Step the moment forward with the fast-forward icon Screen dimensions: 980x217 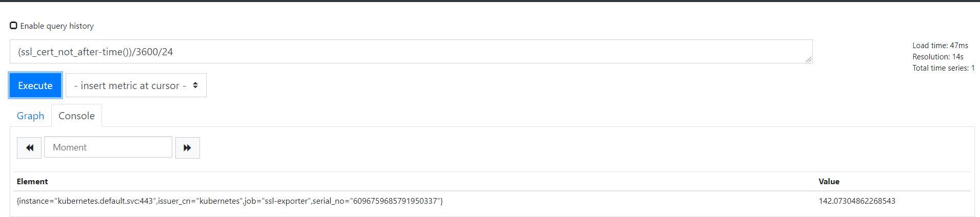pos(188,148)
